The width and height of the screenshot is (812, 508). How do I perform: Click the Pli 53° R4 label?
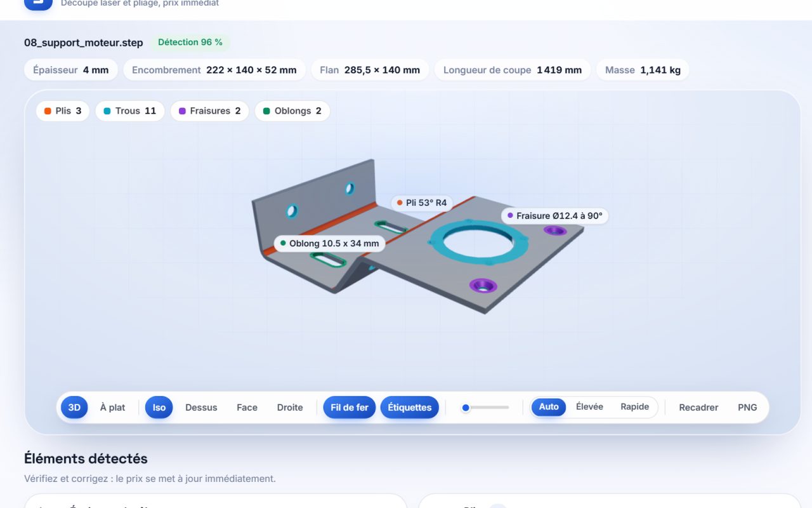(422, 203)
